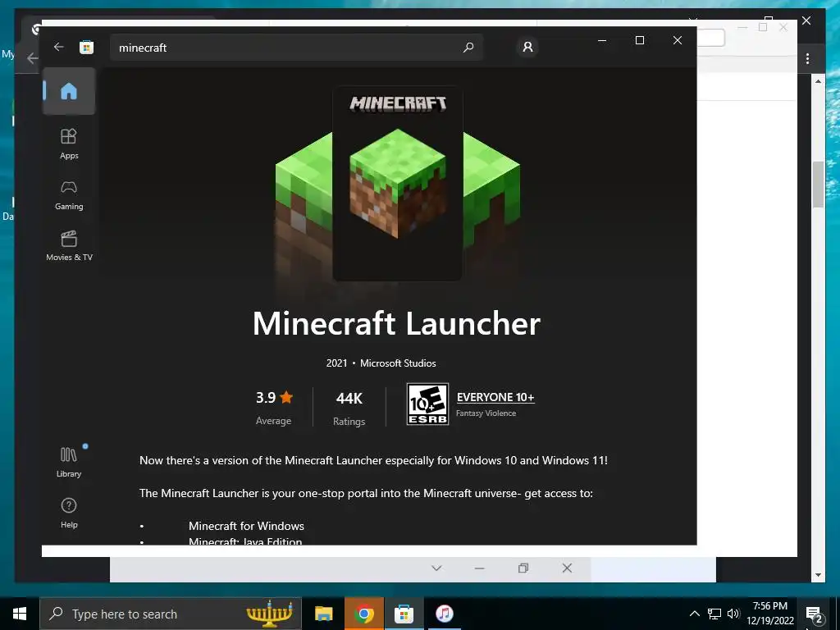Viewport: 840px width, 630px height.
Task: Click the Microsoft Studios publisher text
Action: (398, 363)
